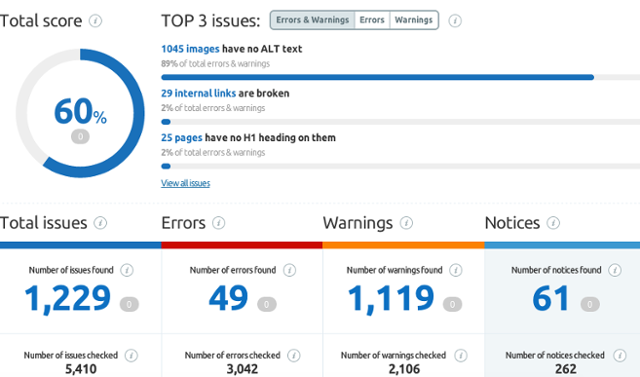Viewport: 640px width, 377px height.
Task: Click the Total score heading
Action: [x=41, y=21]
